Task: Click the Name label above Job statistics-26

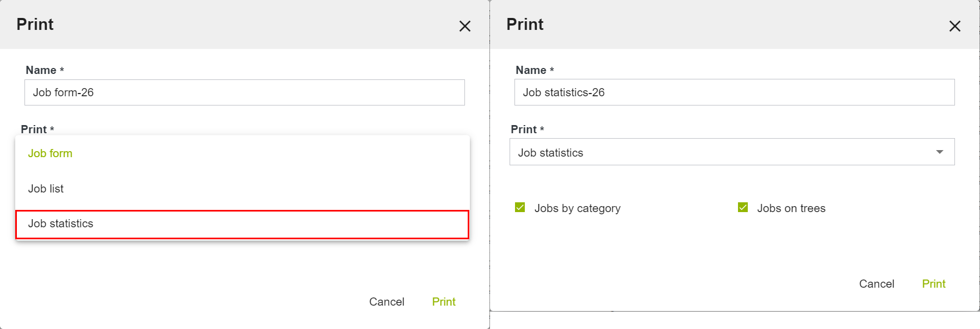Action: (531, 70)
